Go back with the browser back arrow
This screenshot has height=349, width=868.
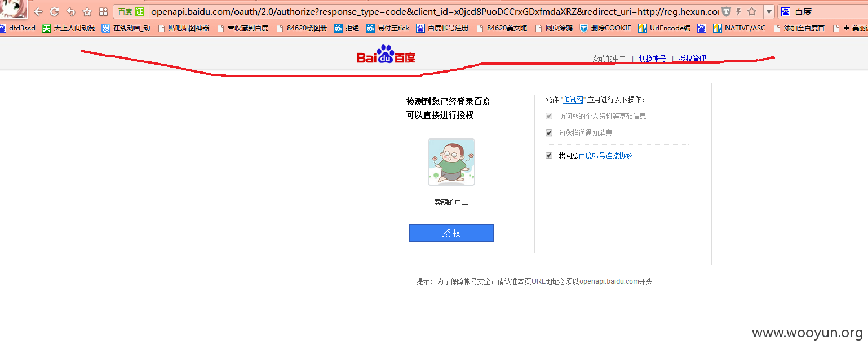pyautogui.click(x=38, y=11)
